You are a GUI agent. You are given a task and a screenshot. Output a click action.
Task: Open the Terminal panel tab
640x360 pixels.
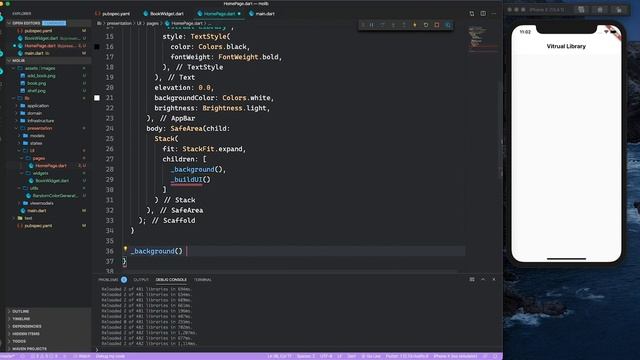point(203,280)
